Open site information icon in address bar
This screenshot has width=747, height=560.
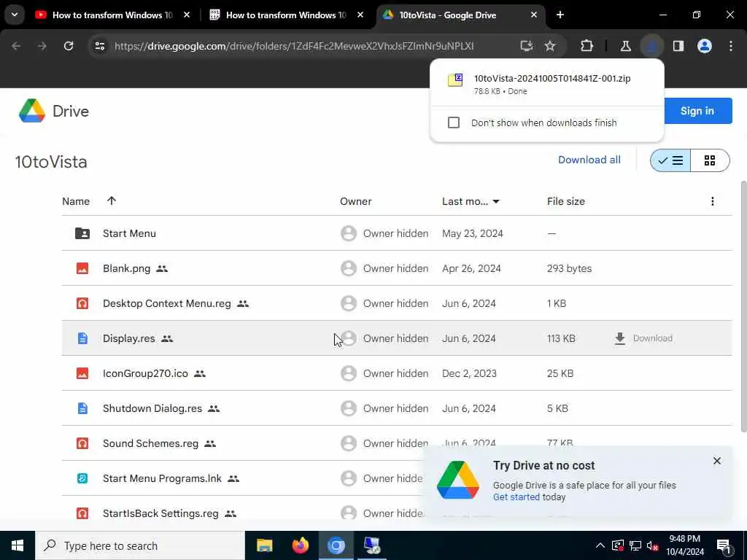[x=99, y=46]
